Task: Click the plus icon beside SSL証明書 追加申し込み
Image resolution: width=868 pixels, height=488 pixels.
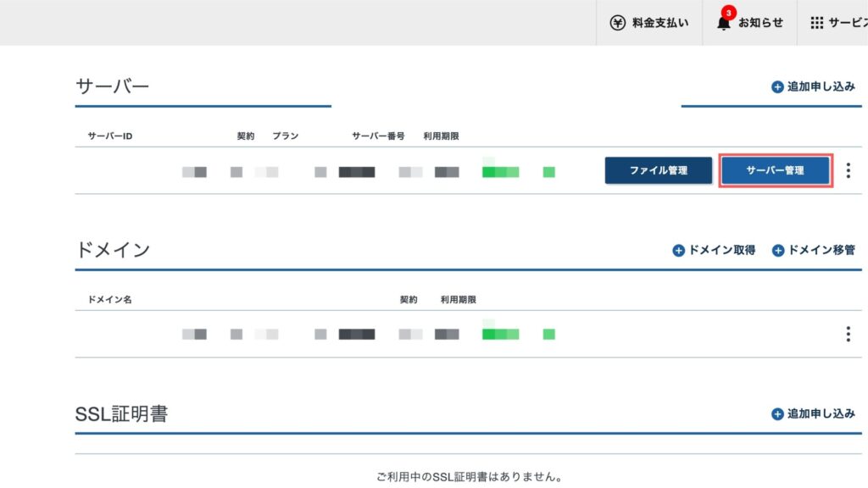Action: coord(777,413)
